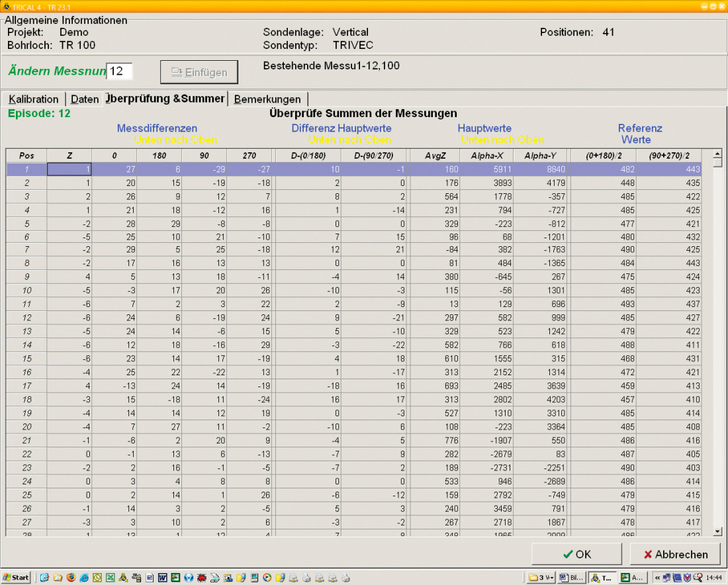Viewport: 728px width, 585px height.
Task: Grab the table's vertical scrollbar thumb
Action: pyautogui.click(x=717, y=163)
